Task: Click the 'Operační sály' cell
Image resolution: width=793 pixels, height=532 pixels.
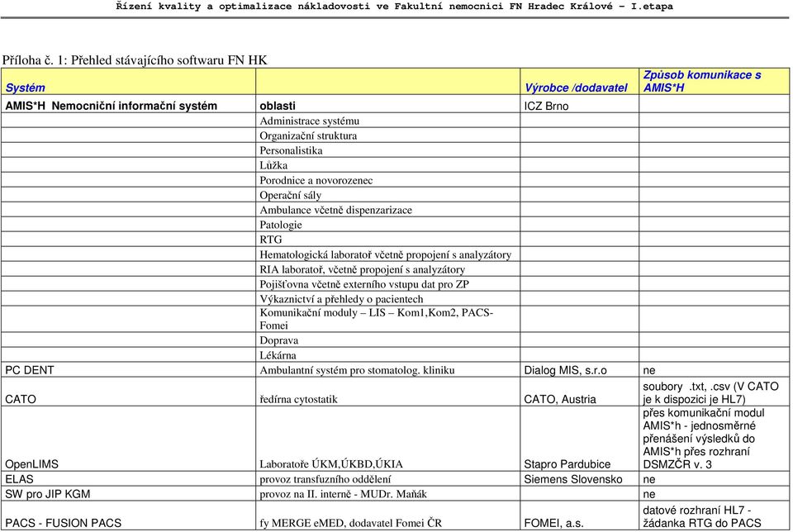Action: point(388,195)
